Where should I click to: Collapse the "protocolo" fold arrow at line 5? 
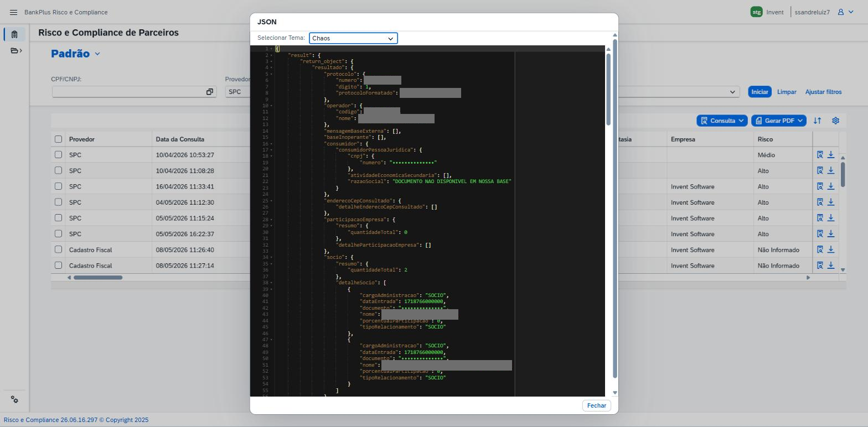coord(271,74)
